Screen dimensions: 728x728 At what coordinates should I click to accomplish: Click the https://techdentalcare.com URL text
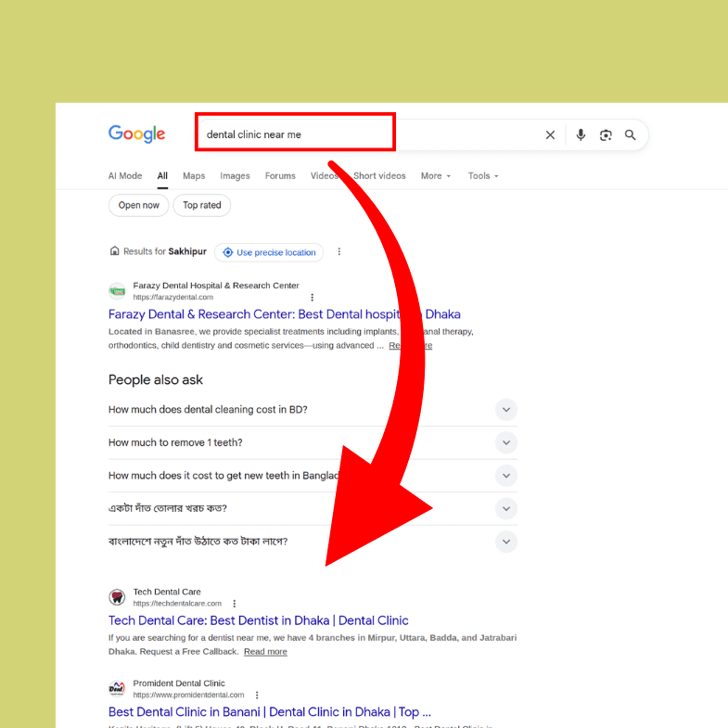[177, 604]
